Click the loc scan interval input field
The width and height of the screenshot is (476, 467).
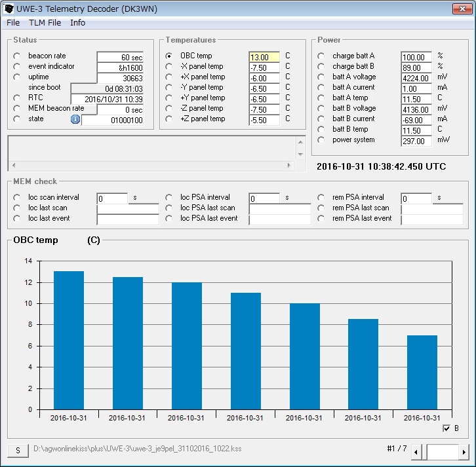[x=112, y=198]
